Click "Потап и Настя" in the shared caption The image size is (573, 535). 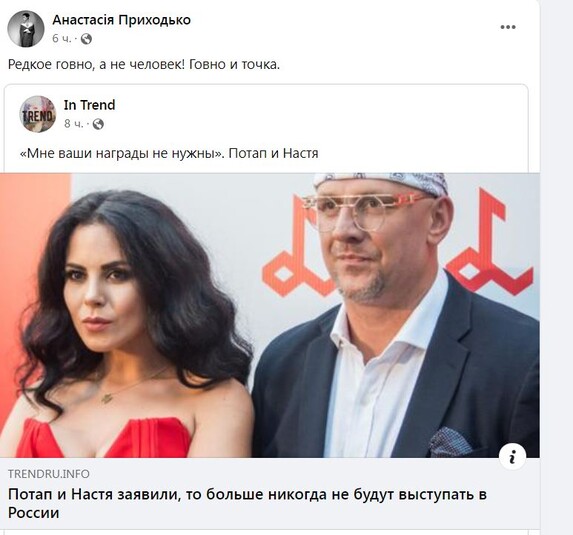click(x=273, y=153)
